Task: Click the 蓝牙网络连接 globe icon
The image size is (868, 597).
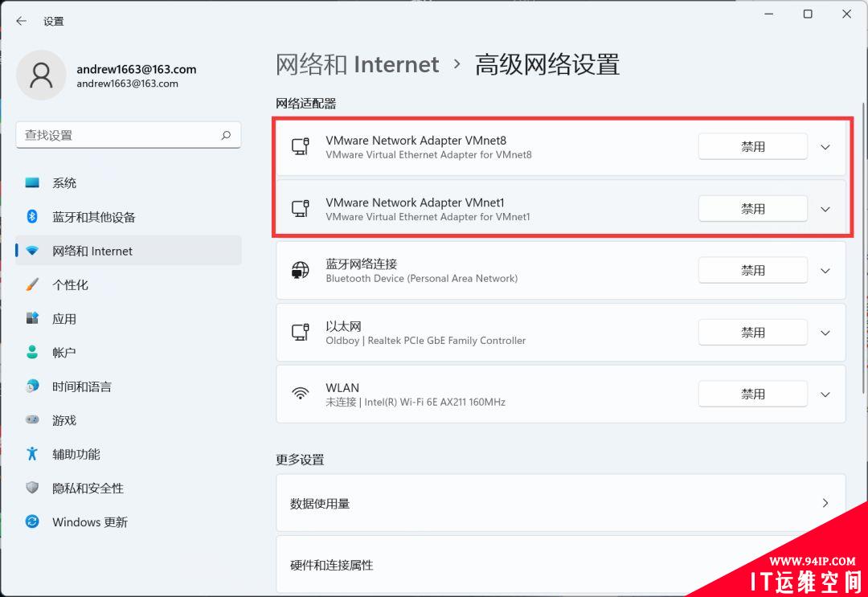Action: click(x=301, y=271)
